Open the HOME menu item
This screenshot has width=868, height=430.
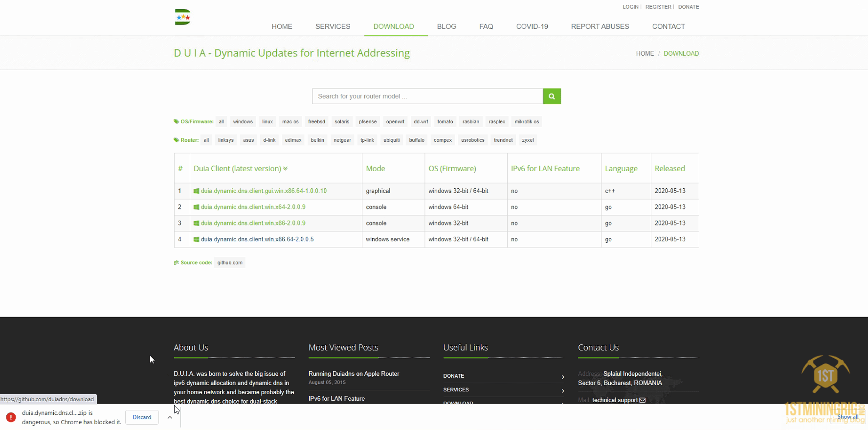(282, 26)
